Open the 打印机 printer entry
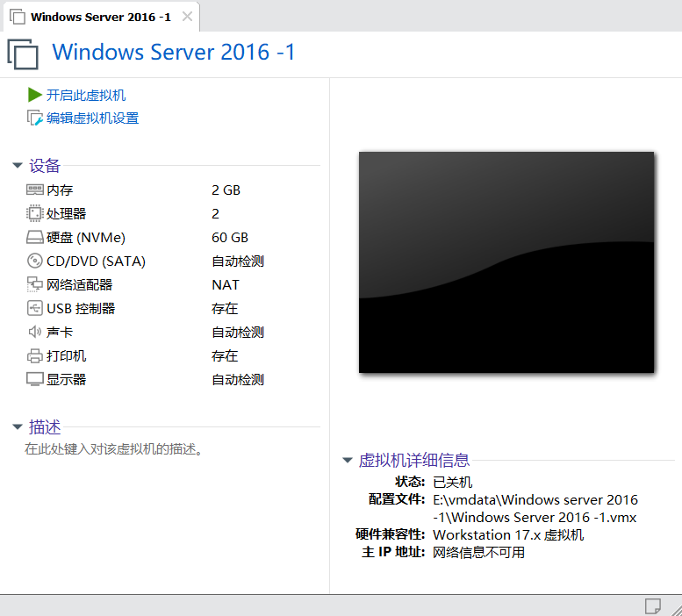The image size is (682, 616). pyautogui.click(x=67, y=355)
